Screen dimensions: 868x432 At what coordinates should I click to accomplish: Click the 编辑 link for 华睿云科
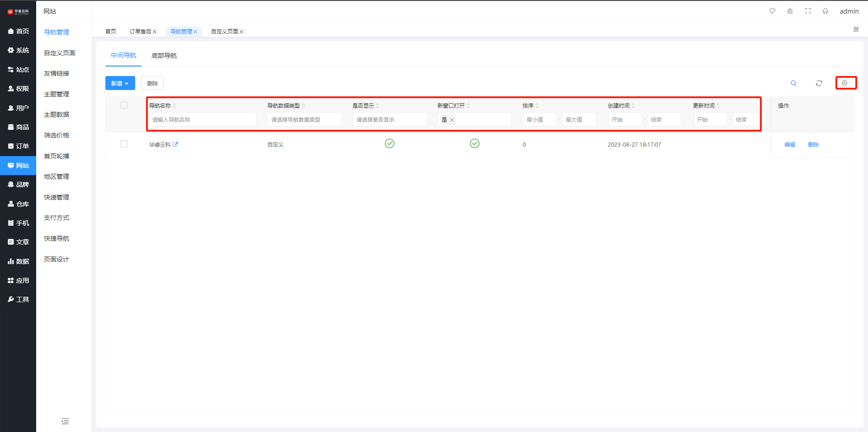[x=789, y=145]
